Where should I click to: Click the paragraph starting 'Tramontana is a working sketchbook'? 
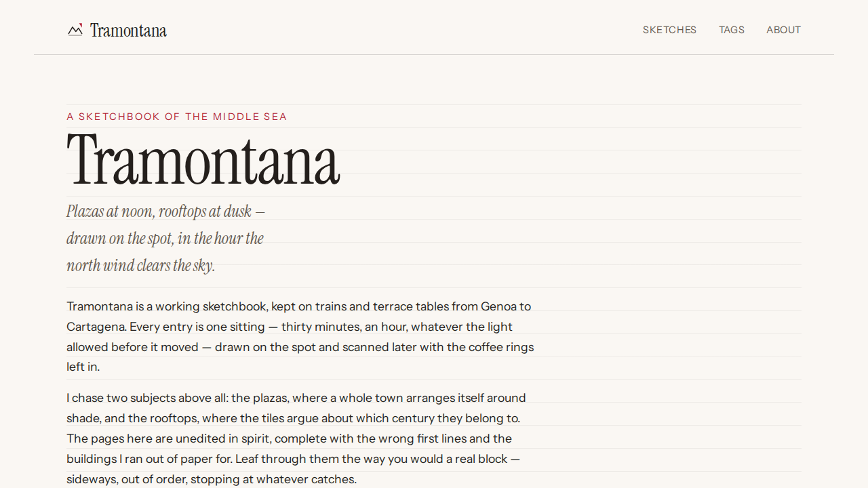coord(300,337)
